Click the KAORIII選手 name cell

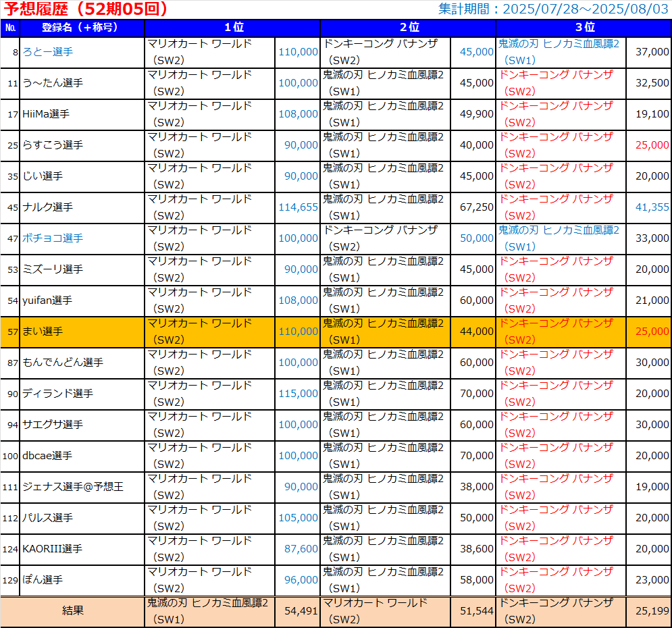[x=82, y=549]
